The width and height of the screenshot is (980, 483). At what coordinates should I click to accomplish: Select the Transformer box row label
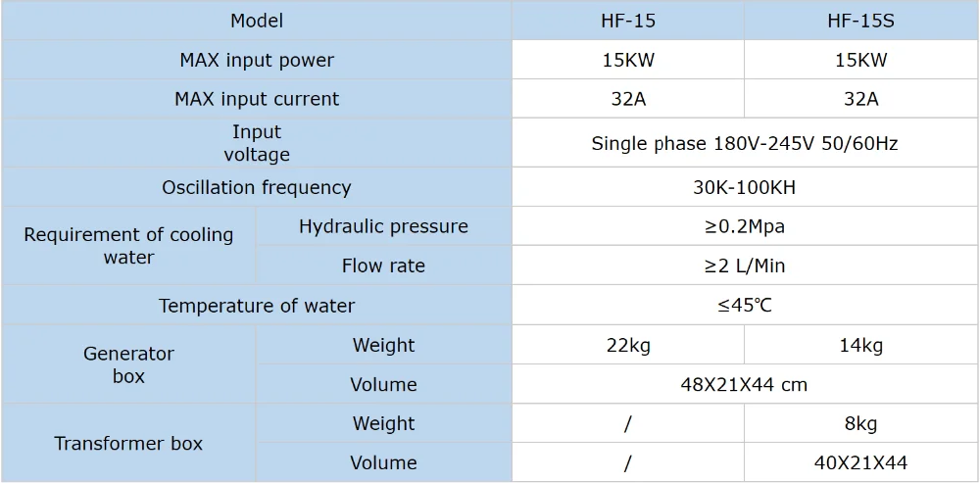[x=128, y=443]
